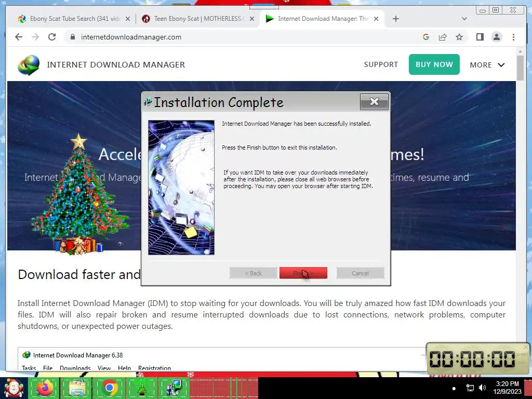Click the IDM installer taskbar icon
Viewport: 532px width, 399px height.
point(175,388)
